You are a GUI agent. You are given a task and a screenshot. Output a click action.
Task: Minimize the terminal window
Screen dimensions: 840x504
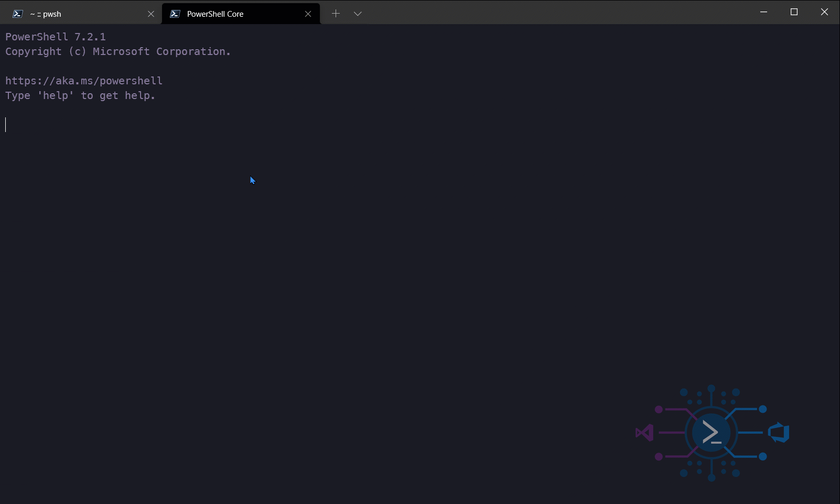[763, 12]
